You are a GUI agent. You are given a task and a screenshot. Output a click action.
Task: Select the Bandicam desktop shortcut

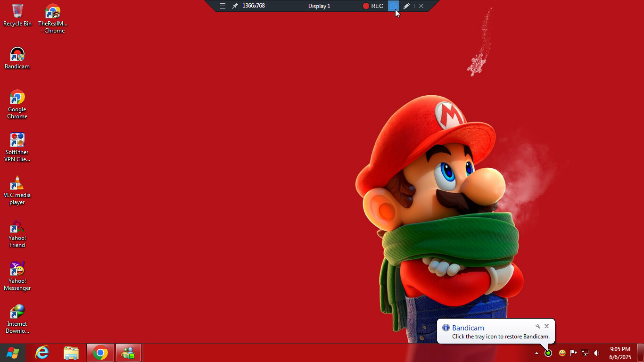(x=17, y=58)
